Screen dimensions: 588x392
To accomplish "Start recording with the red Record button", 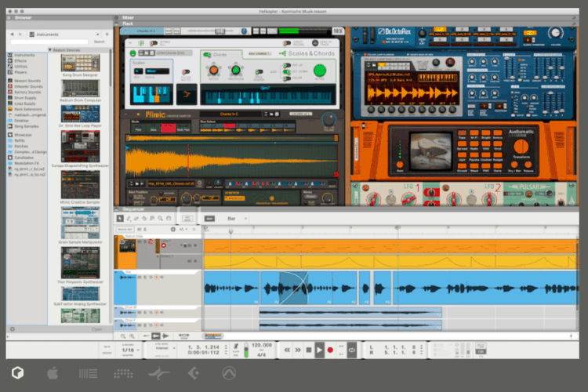I will pos(330,350).
